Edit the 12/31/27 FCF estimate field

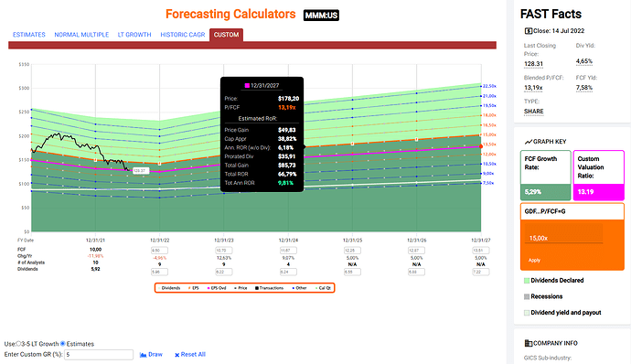[480, 251]
